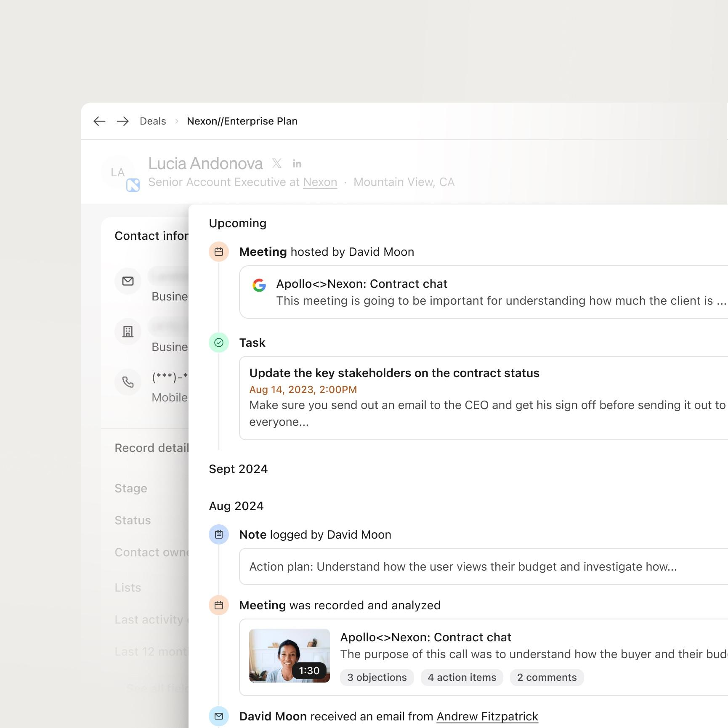Click the Upcoming section heading

(238, 223)
